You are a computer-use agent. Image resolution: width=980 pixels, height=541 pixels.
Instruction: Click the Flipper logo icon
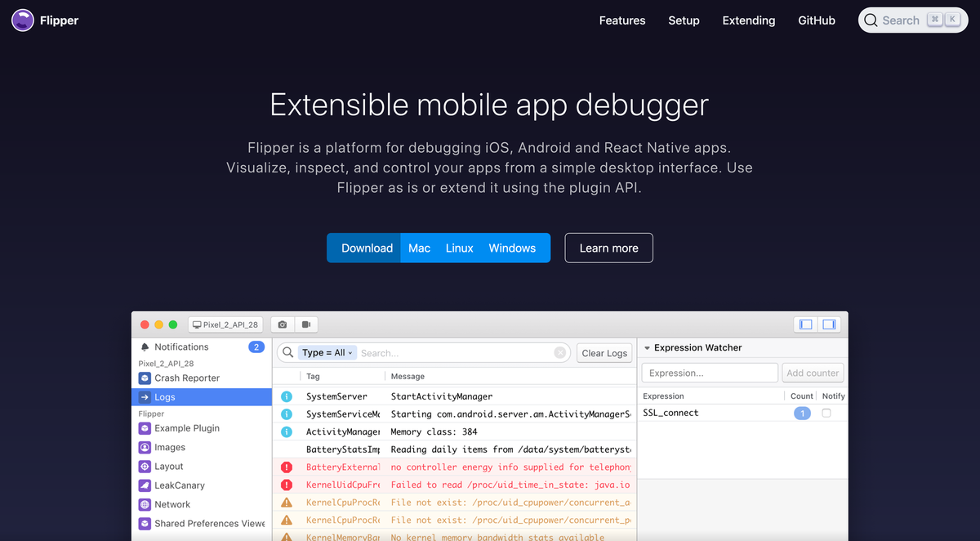(23, 20)
